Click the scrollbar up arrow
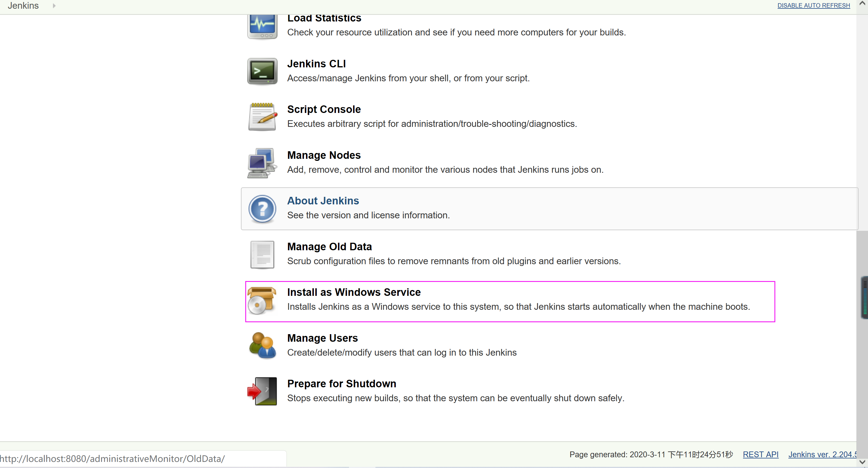The height and width of the screenshot is (468, 868). (x=862, y=3)
